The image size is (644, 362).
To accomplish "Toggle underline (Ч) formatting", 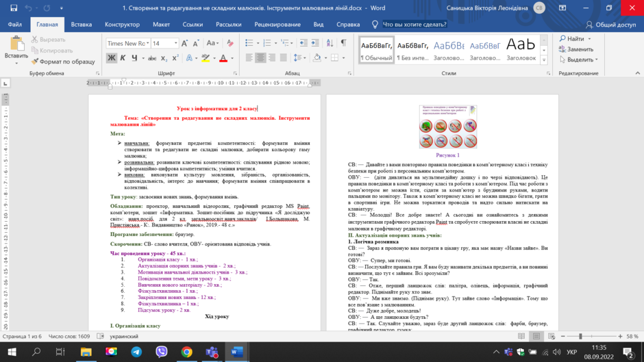I will click(x=134, y=58).
